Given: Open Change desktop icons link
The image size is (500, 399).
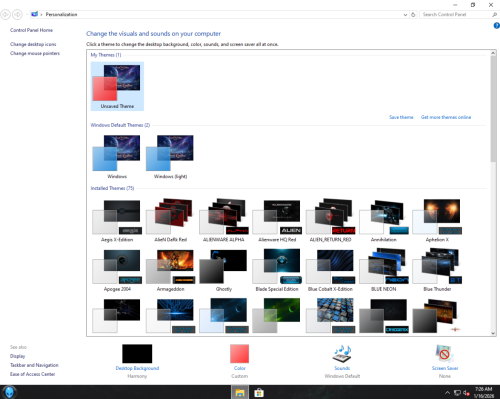Looking at the screenshot, I should click(x=33, y=44).
